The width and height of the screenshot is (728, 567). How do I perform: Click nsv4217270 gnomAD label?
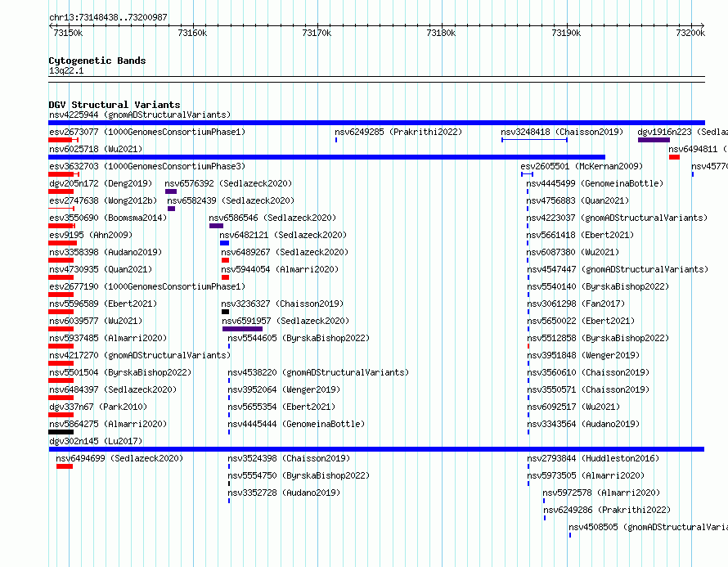click(x=140, y=355)
